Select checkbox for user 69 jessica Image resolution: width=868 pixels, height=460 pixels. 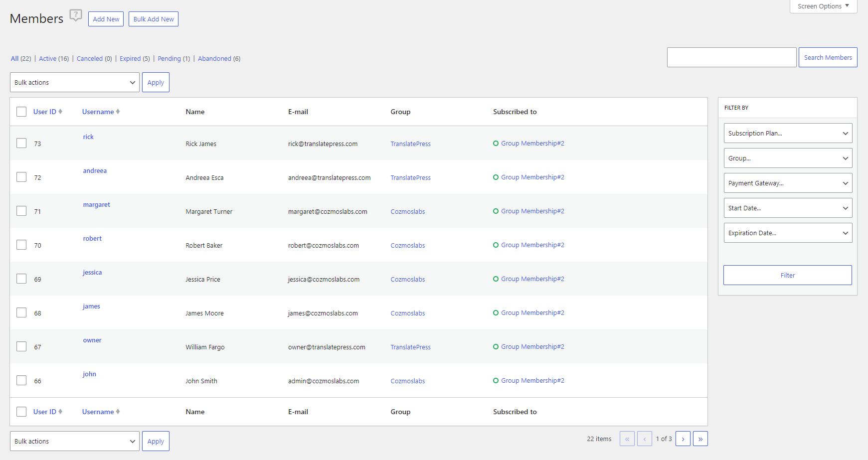pyautogui.click(x=21, y=279)
